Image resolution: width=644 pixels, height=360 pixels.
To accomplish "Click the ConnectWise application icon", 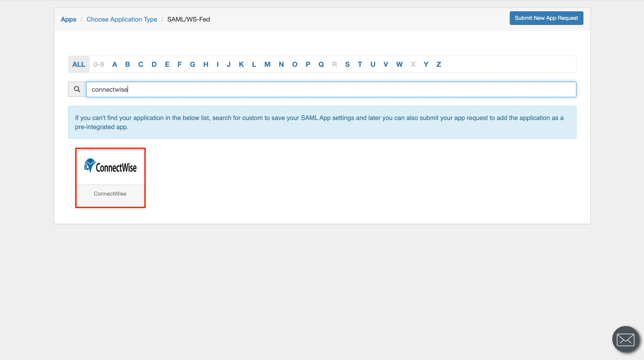I will coord(110,178).
